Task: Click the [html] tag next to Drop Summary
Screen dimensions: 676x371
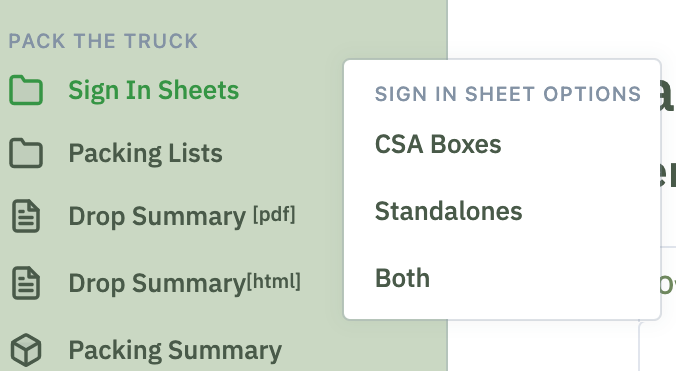Action: [273, 281]
